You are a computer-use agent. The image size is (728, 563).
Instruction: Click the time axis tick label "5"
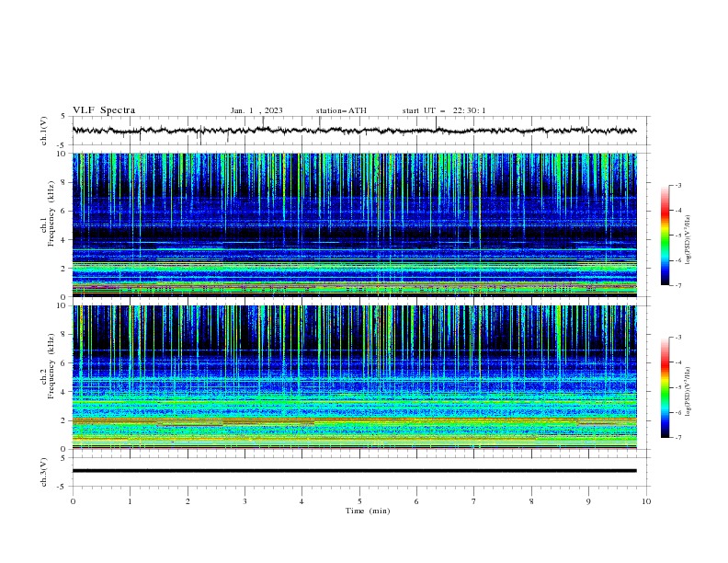click(x=359, y=501)
